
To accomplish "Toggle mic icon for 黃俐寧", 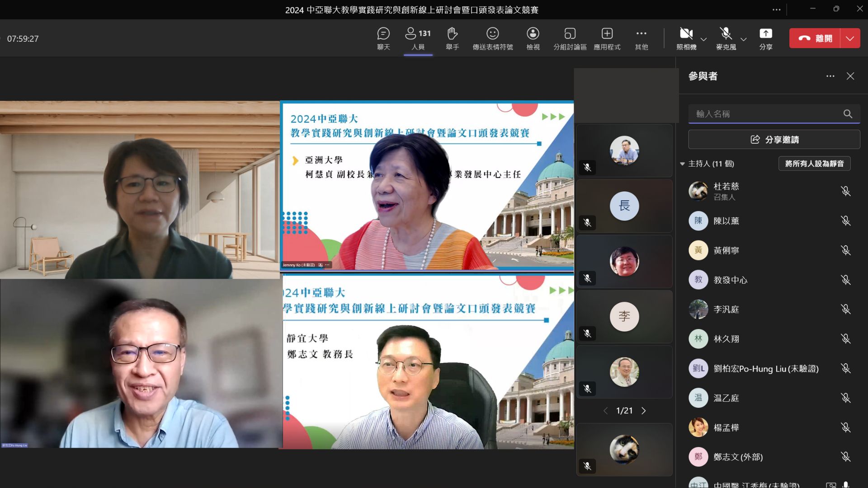I will tap(845, 250).
